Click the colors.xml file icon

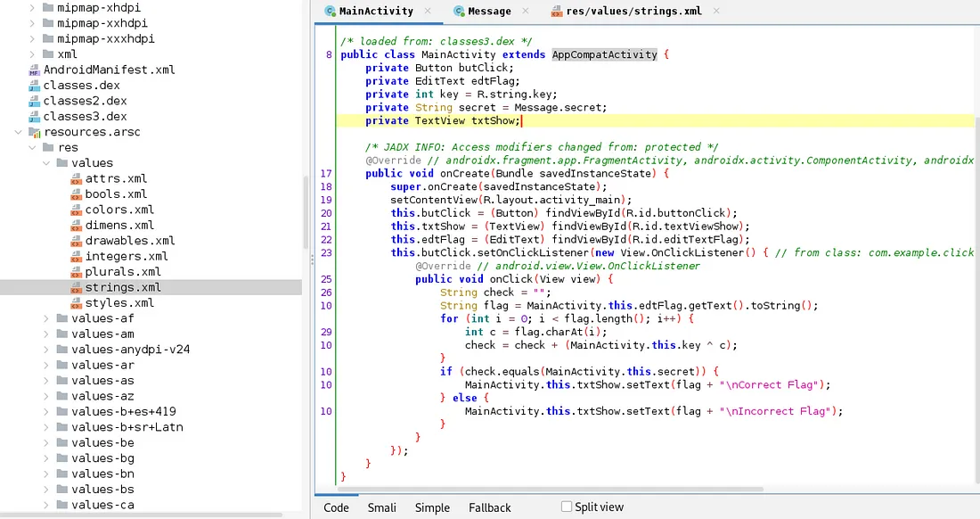tap(77, 210)
